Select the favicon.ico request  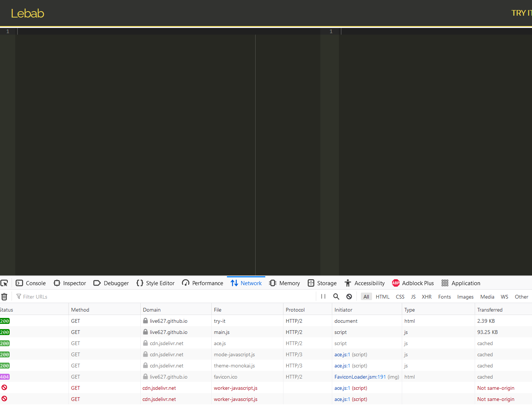(266, 377)
